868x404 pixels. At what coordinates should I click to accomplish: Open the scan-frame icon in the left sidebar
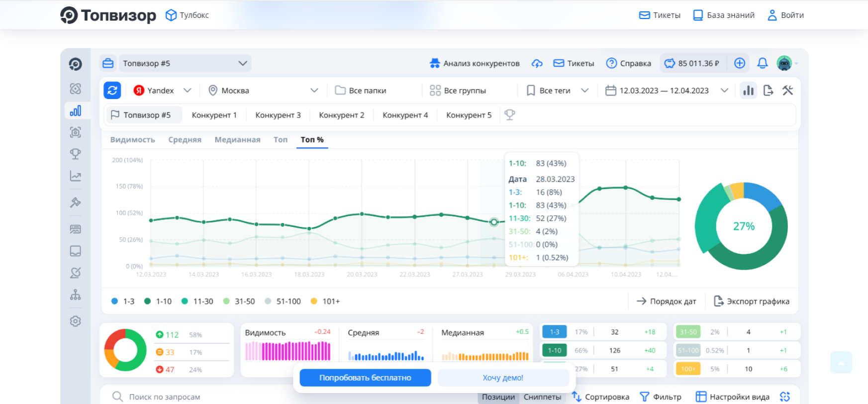76,132
